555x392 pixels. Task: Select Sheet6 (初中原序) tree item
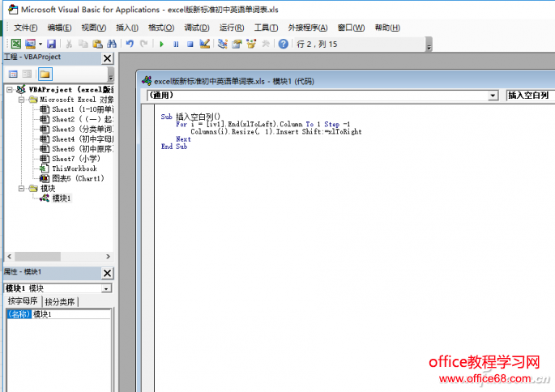click(x=76, y=149)
